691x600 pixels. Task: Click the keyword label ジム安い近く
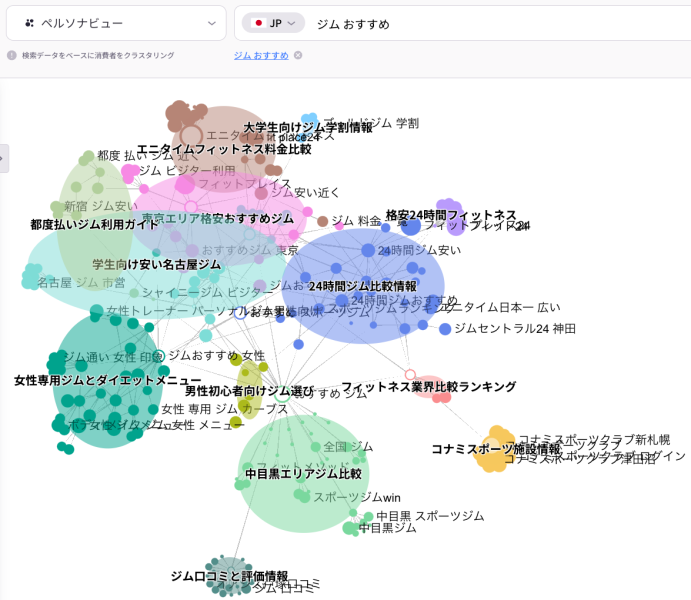pos(305,193)
